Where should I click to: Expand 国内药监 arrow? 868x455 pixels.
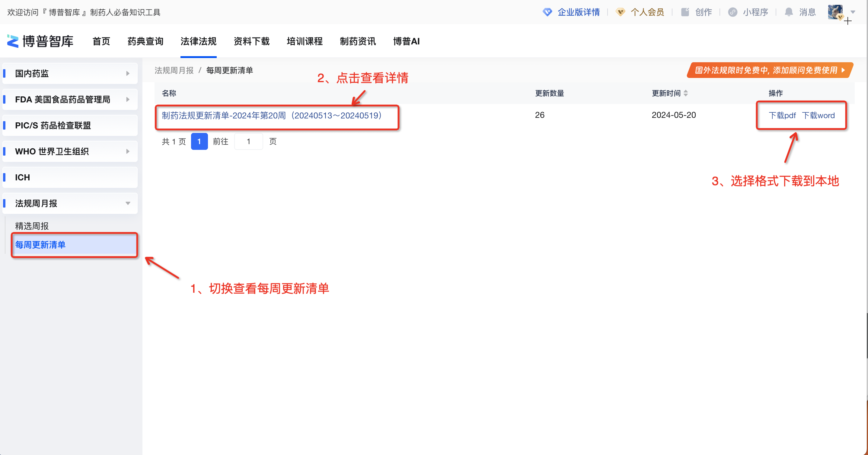pos(128,73)
